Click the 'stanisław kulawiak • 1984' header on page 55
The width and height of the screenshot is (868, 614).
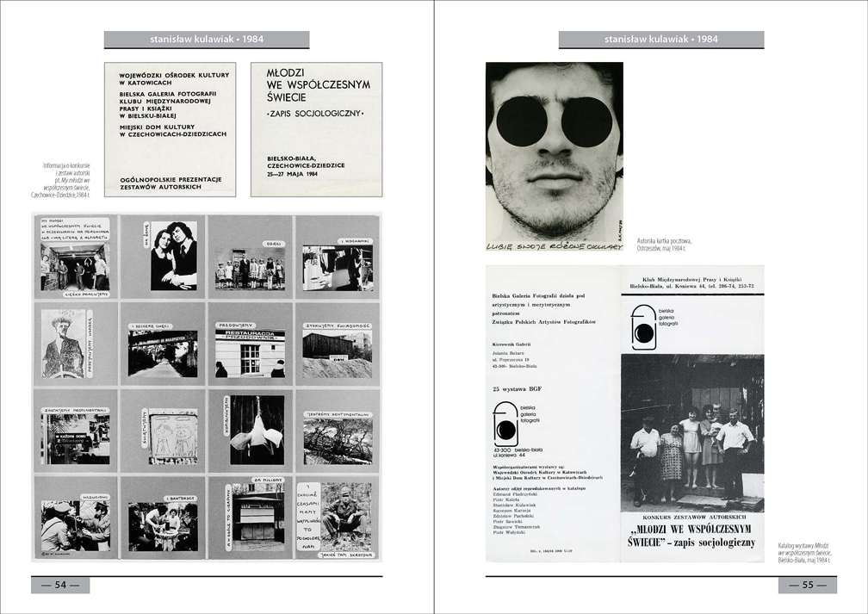tap(661, 40)
